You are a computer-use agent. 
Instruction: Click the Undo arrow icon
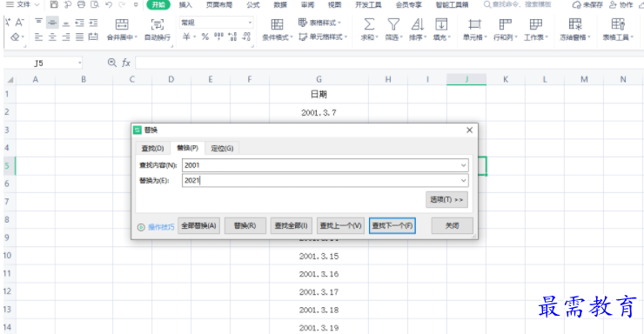coord(109,4)
